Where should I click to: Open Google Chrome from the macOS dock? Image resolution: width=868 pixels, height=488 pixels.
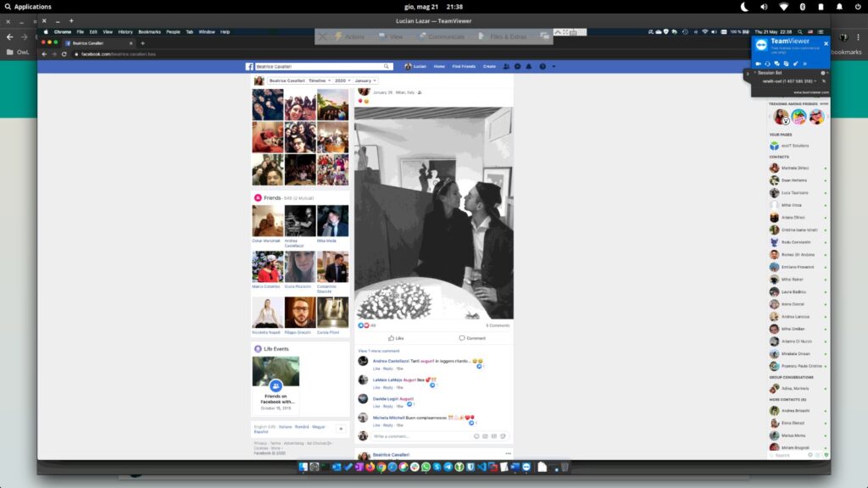[x=381, y=467]
